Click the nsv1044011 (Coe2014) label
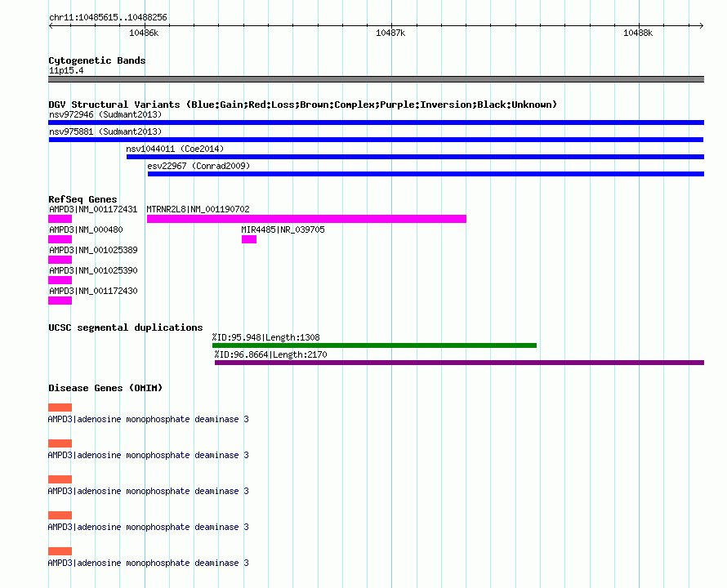 click(175, 149)
